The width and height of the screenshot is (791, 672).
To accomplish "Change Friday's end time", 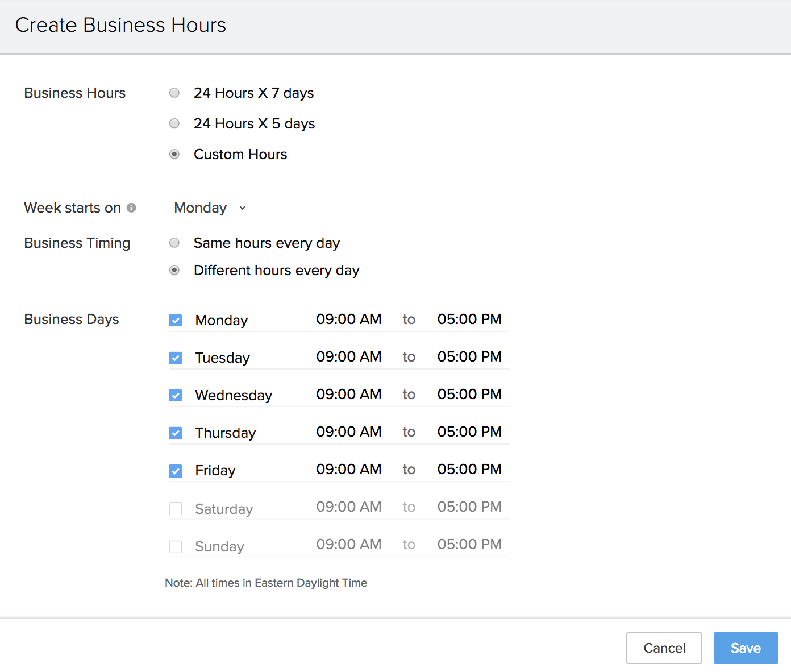I will (x=469, y=470).
